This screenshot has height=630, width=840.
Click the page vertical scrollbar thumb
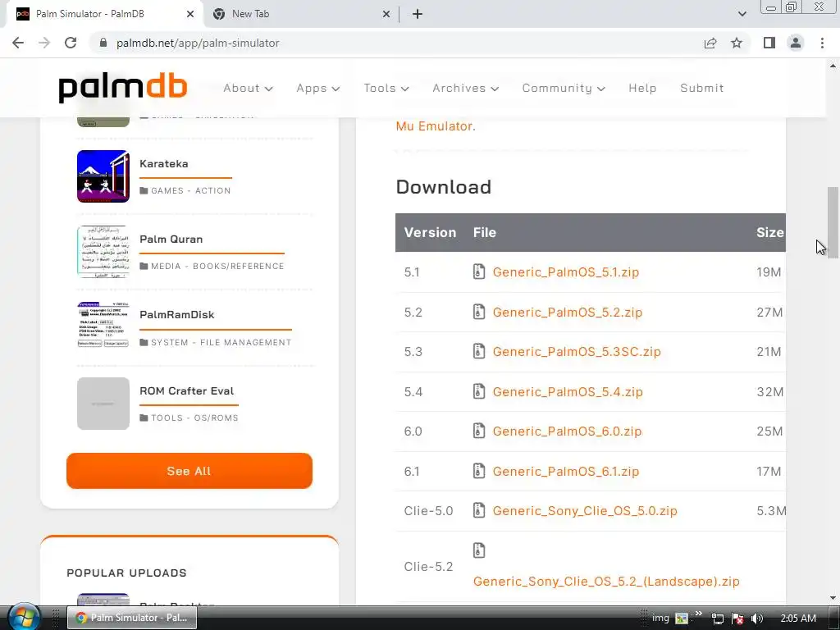pos(833,223)
